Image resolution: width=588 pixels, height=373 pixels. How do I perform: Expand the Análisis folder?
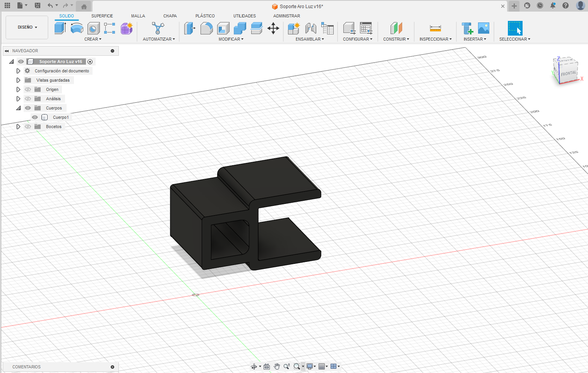(x=18, y=99)
